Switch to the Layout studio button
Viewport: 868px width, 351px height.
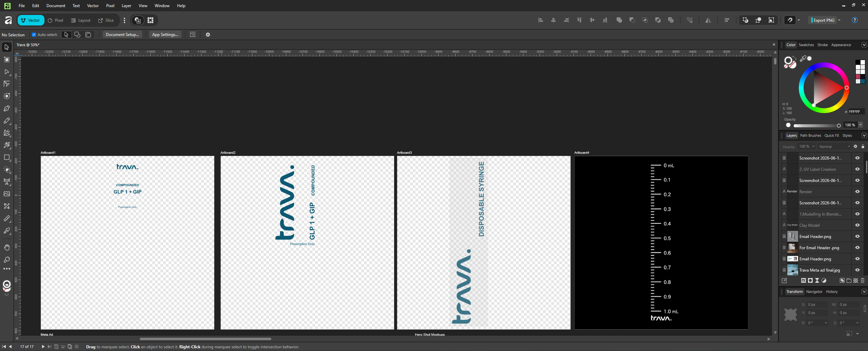(x=81, y=20)
